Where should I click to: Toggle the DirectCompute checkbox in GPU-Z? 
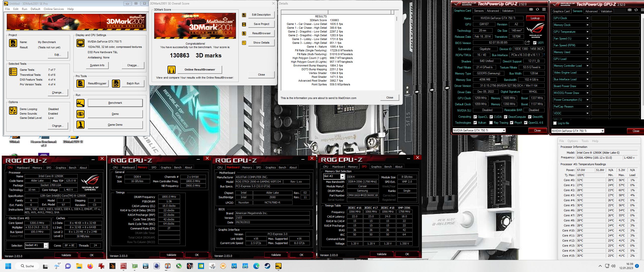[505, 117]
